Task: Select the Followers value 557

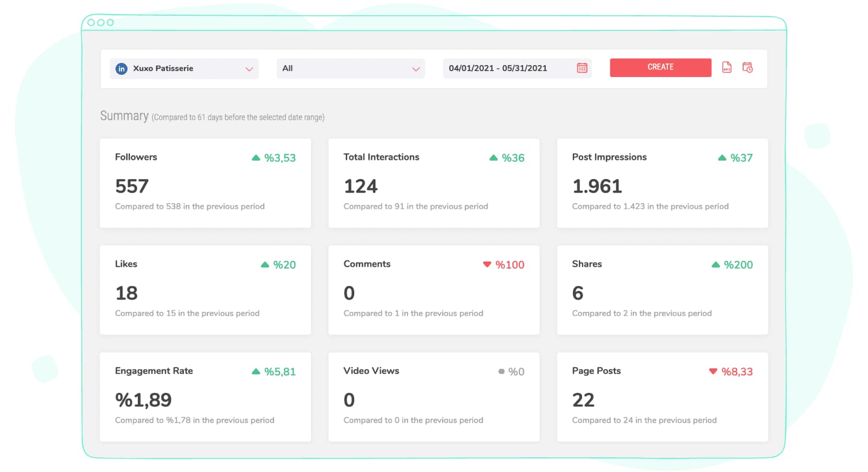Action: coord(132,186)
